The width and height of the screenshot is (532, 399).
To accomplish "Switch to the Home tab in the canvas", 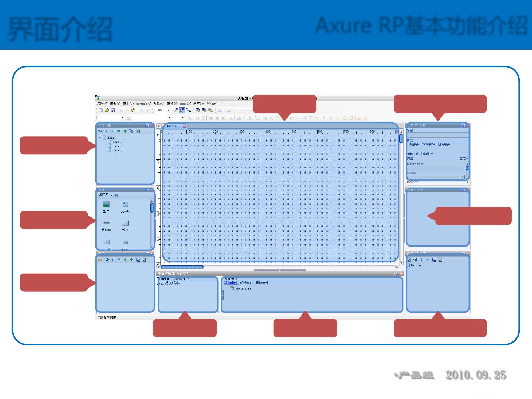I will pos(171,126).
